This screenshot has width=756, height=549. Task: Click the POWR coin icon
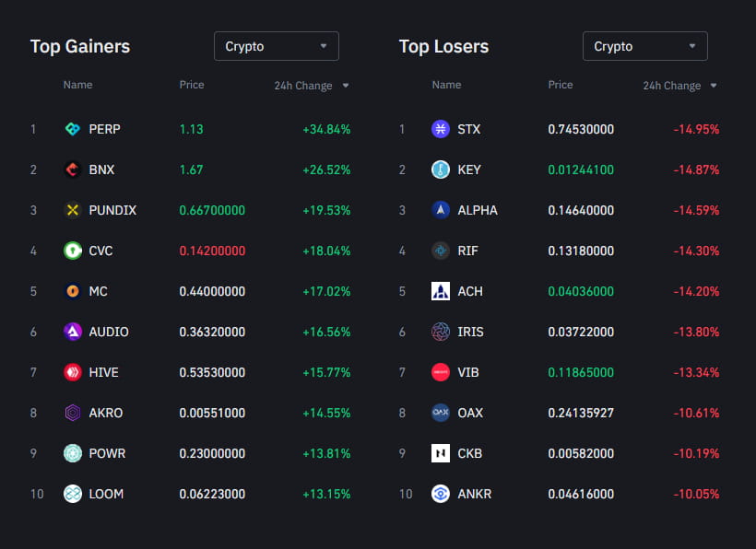73,453
